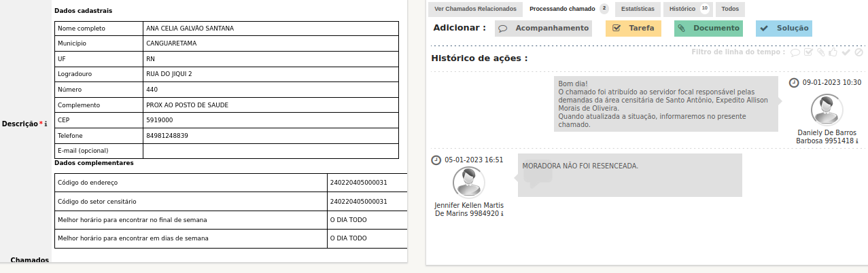
Task: Select the CANGUARETAMA município cell
Action: pyautogui.click(x=271, y=43)
